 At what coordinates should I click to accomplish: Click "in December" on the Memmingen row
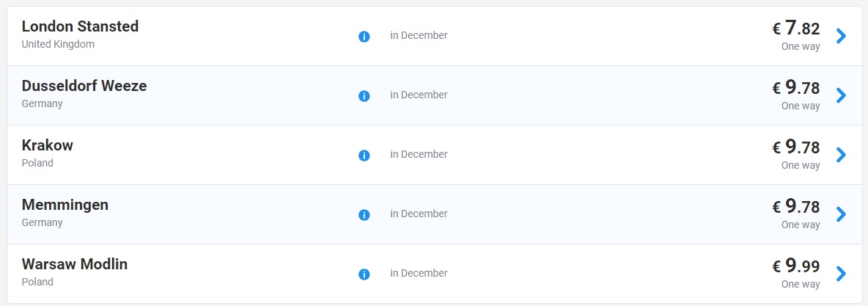(x=419, y=214)
